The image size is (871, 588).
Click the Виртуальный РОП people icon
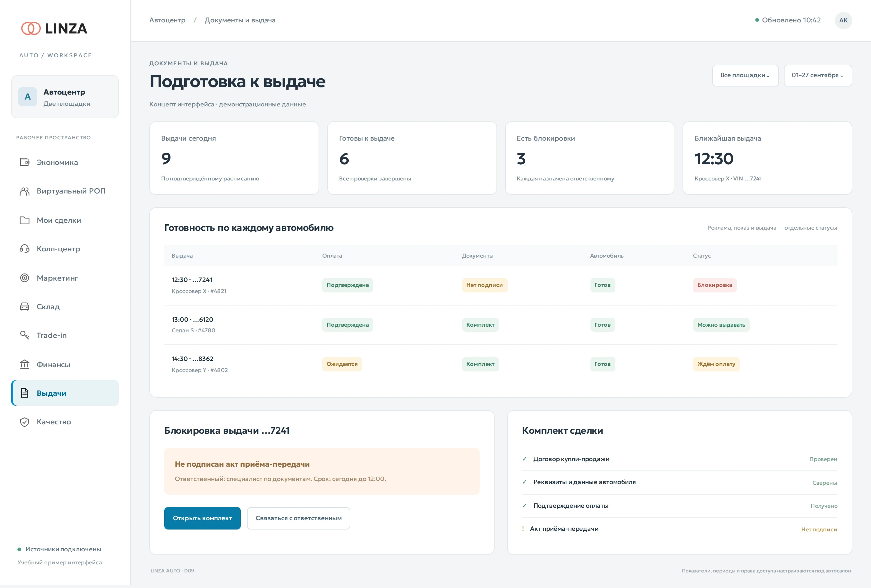click(x=24, y=191)
